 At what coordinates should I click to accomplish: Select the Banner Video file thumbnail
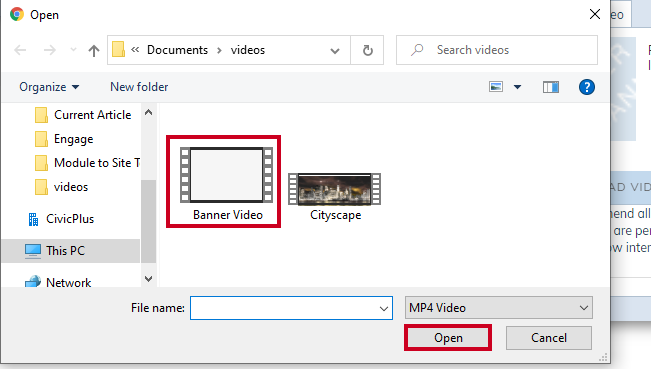pos(226,175)
